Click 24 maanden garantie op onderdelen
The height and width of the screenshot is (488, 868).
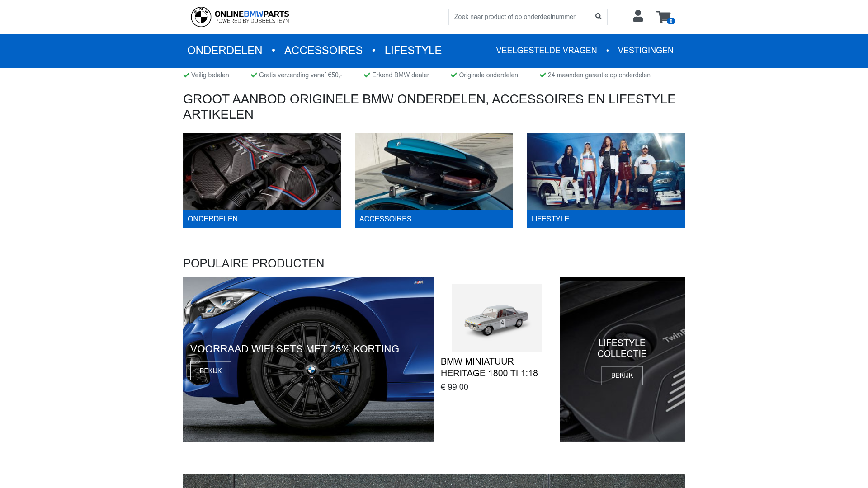(599, 75)
